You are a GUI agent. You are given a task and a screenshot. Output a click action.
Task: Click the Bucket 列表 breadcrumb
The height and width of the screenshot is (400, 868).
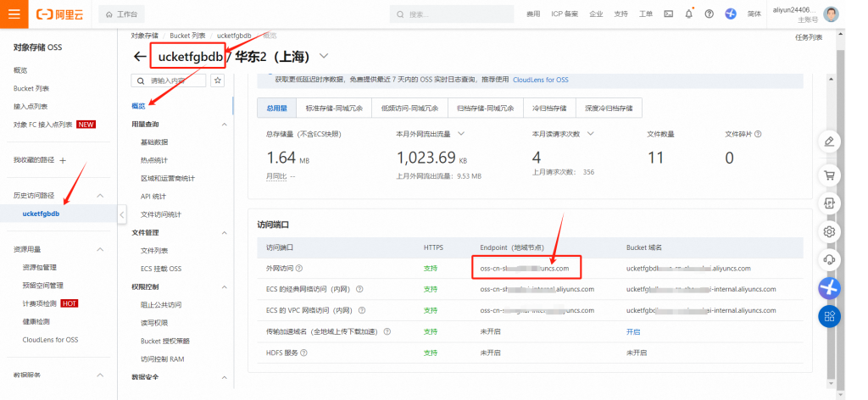187,36
